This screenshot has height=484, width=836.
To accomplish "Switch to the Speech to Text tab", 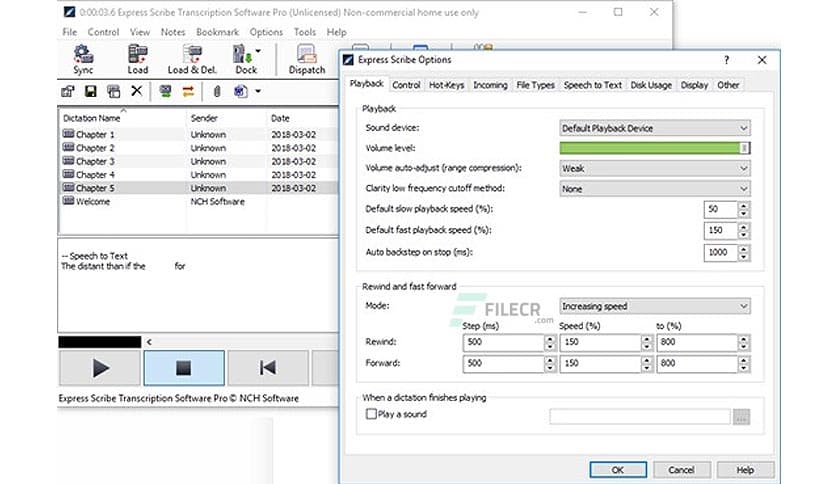I will (592, 85).
